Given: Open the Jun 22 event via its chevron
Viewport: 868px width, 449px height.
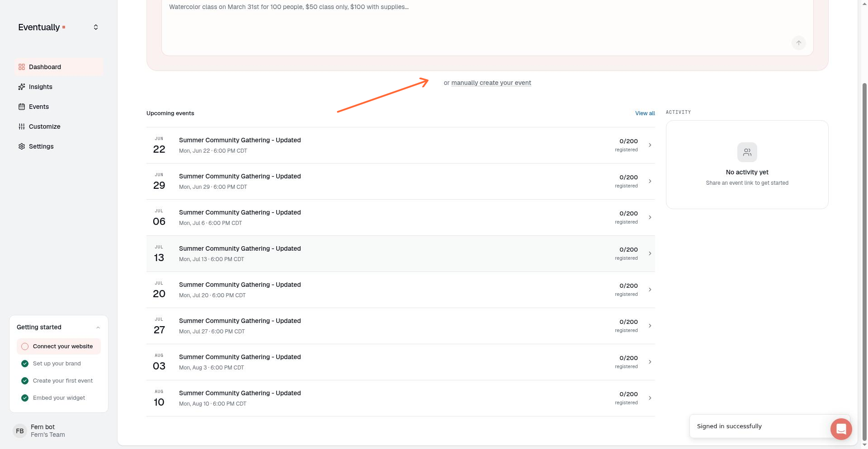Looking at the screenshot, I should 650,145.
